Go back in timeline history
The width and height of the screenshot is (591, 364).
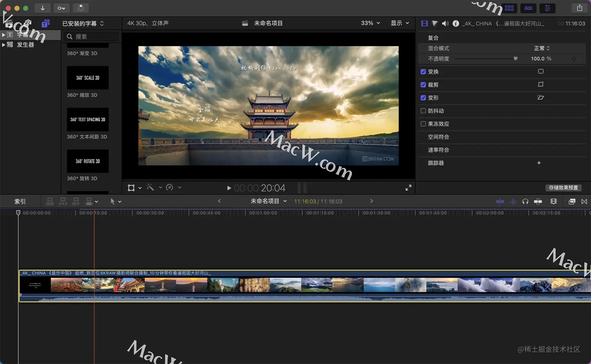coord(219,201)
